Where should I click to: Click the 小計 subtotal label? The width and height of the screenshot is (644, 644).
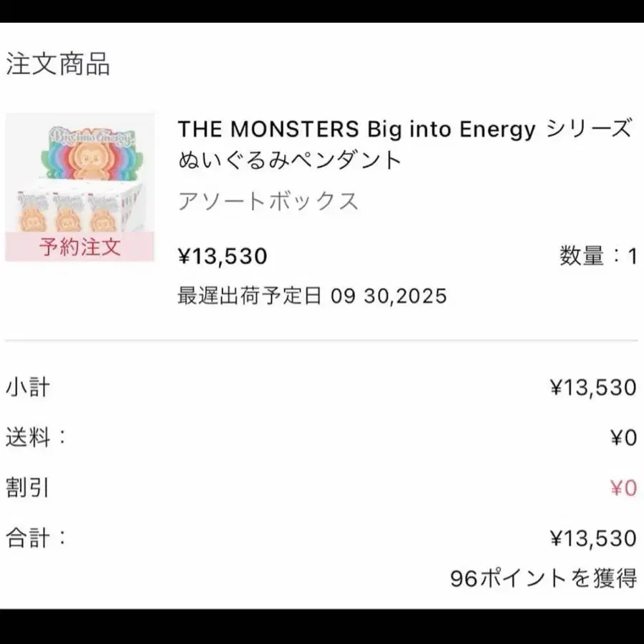pyautogui.click(x=28, y=388)
